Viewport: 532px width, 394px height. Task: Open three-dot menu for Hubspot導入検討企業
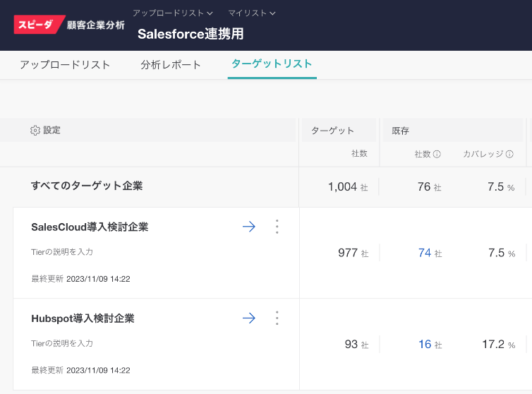point(277,318)
